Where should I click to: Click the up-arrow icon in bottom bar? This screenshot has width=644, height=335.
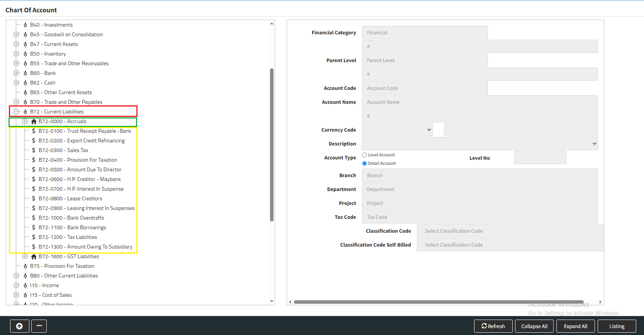coord(19,326)
